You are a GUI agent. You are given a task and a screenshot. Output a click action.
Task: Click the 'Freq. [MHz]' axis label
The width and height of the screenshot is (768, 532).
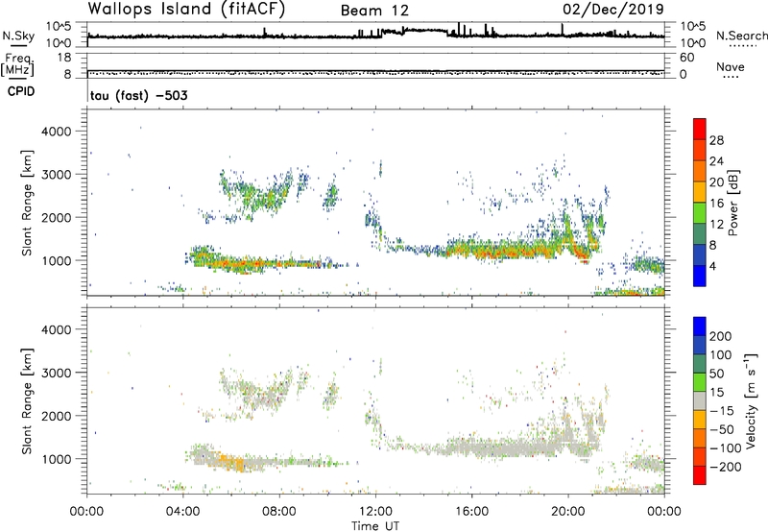click(17, 65)
